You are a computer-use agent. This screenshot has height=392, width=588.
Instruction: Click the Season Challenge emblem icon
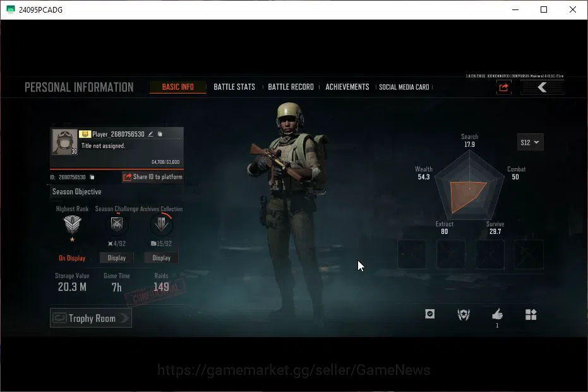click(x=117, y=224)
